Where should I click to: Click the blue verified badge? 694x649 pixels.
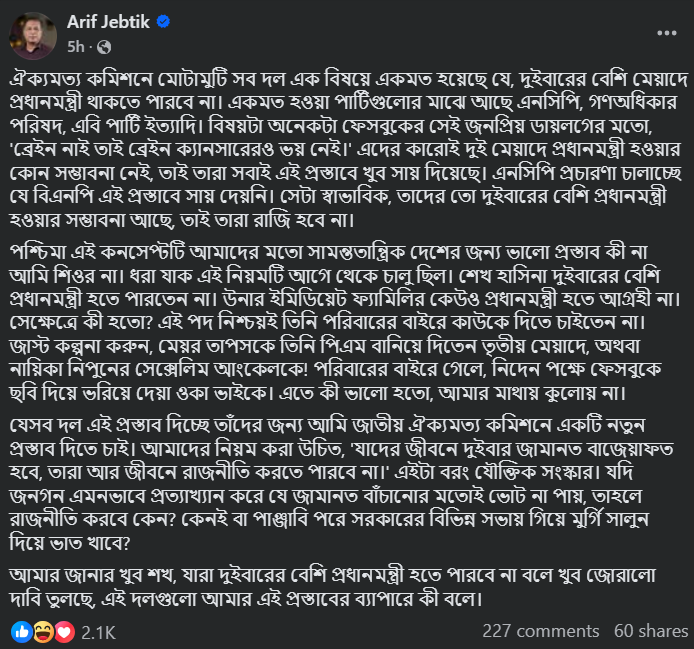pos(163,21)
